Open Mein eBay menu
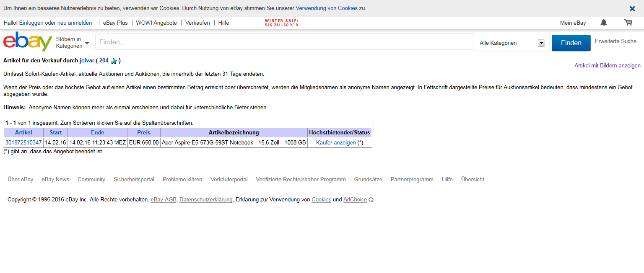Screen dimensions: 644x273 573,23
